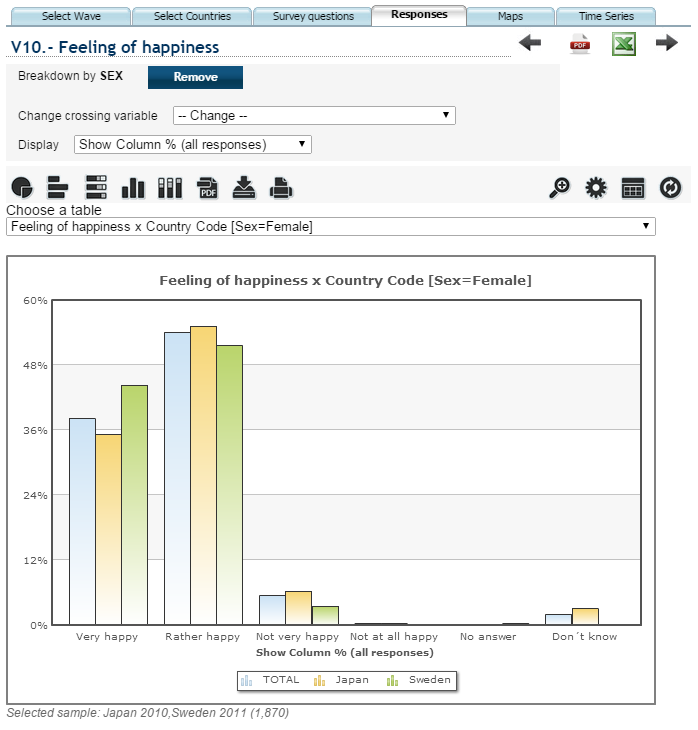Select horizontal bar chart icon
Viewport: 698px width, 730px height.
58,188
